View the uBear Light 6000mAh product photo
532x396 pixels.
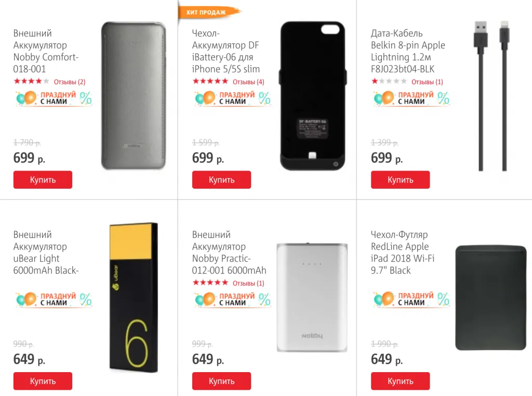[134, 297]
